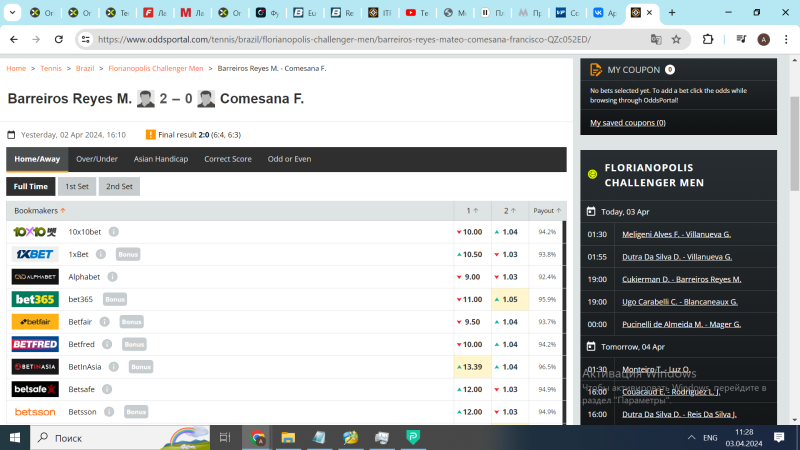Click the Betfred bookmaker logo
This screenshot has width=800, height=450.
tap(35, 344)
